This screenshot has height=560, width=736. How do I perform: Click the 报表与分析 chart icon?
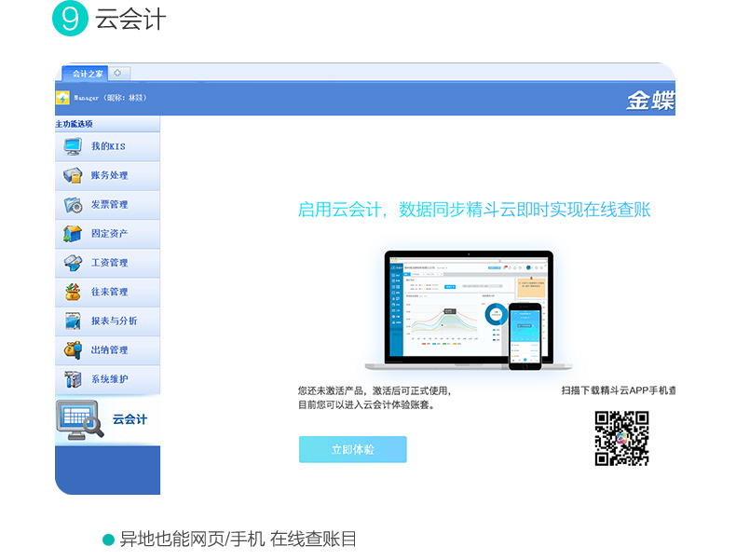(x=73, y=321)
